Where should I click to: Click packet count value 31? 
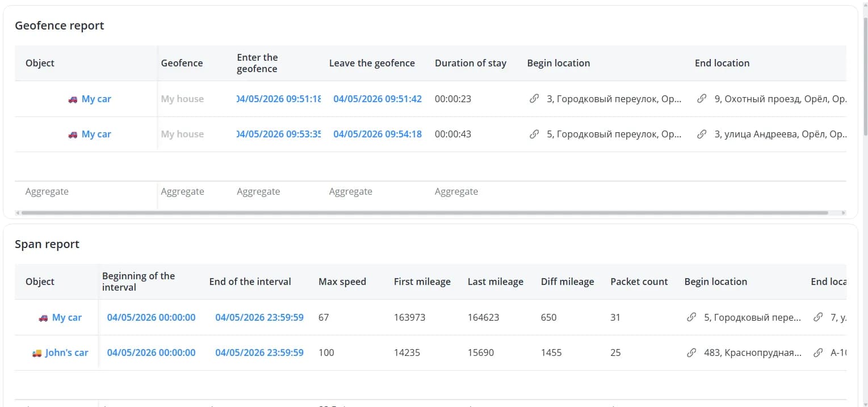(x=615, y=317)
